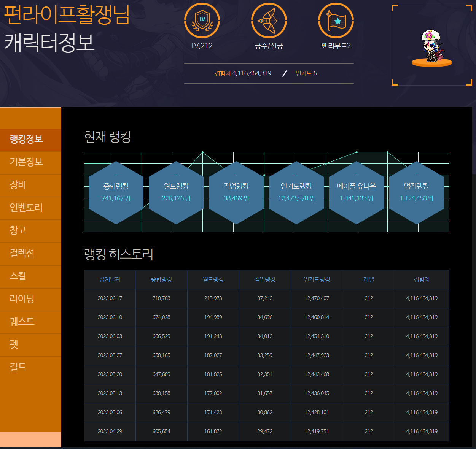Click the 30,862 job rank cell
The width and height of the screenshot is (476, 449).
(265, 413)
